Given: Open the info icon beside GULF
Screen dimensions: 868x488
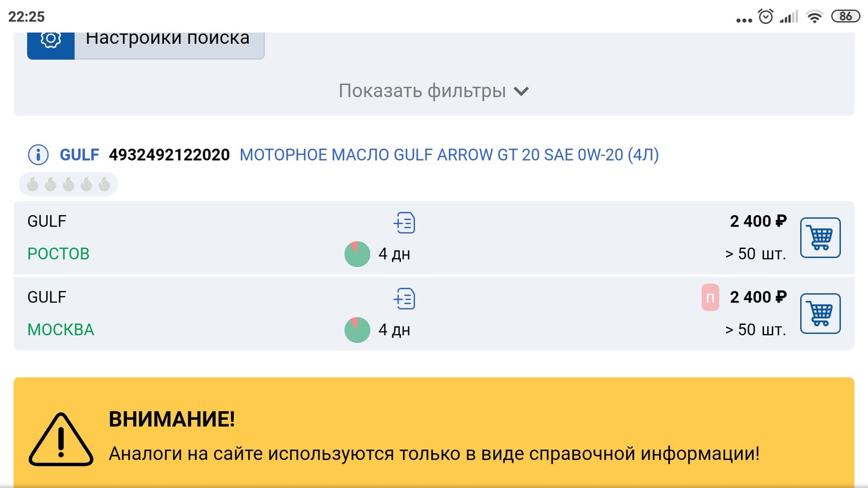Looking at the screenshot, I should point(38,155).
